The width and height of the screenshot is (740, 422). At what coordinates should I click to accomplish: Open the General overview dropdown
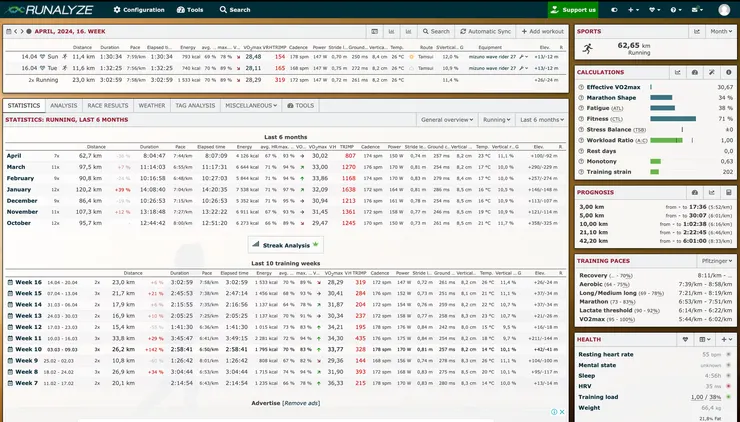click(x=446, y=119)
